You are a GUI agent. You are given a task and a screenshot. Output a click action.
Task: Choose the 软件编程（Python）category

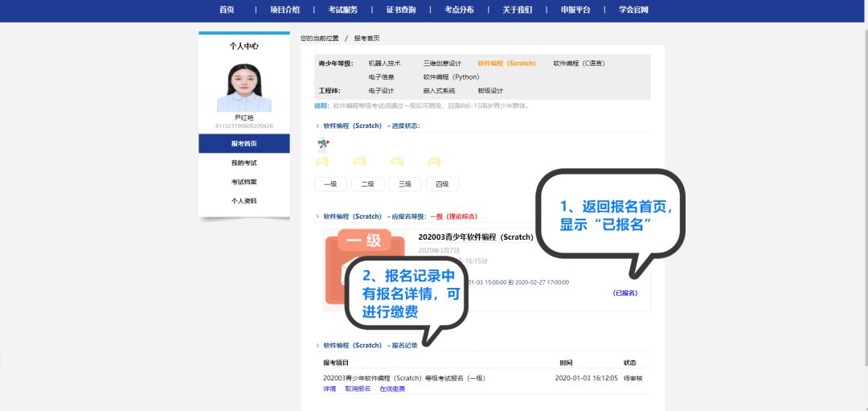pos(451,77)
